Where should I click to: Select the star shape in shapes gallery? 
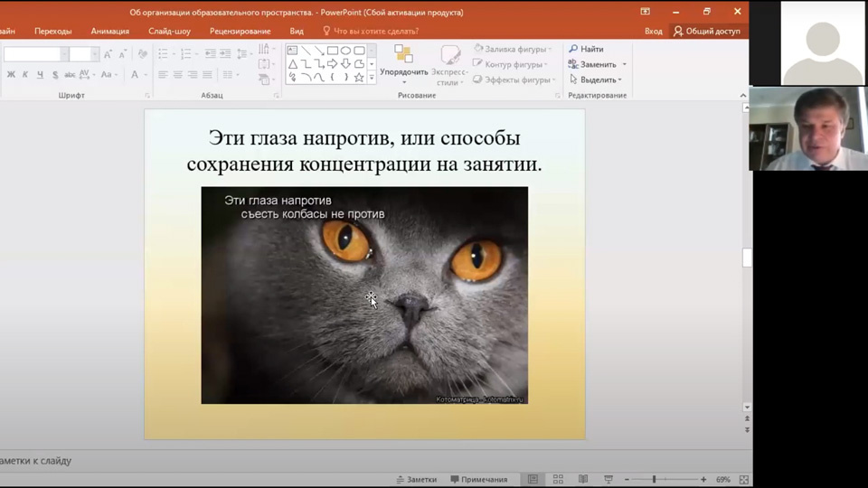click(x=359, y=78)
